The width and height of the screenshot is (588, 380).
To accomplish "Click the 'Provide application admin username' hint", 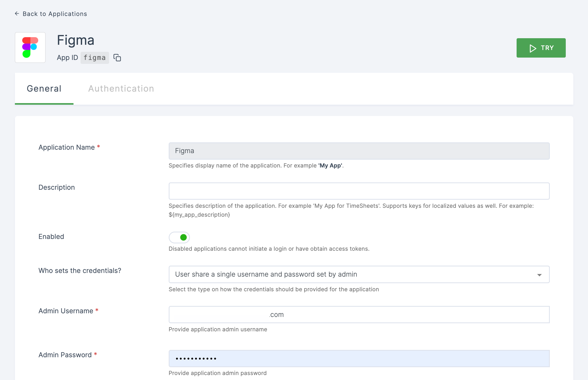I will [218, 329].
